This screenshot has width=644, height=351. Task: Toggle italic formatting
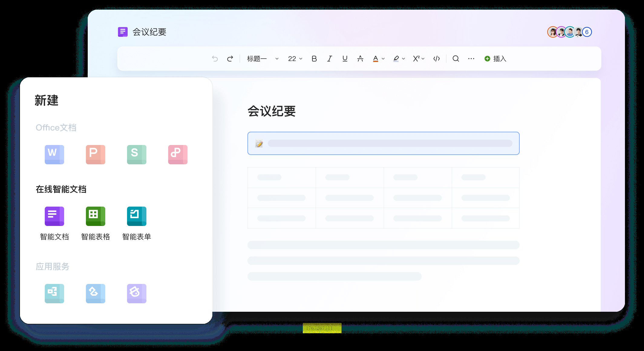click(x=329, y=59)
